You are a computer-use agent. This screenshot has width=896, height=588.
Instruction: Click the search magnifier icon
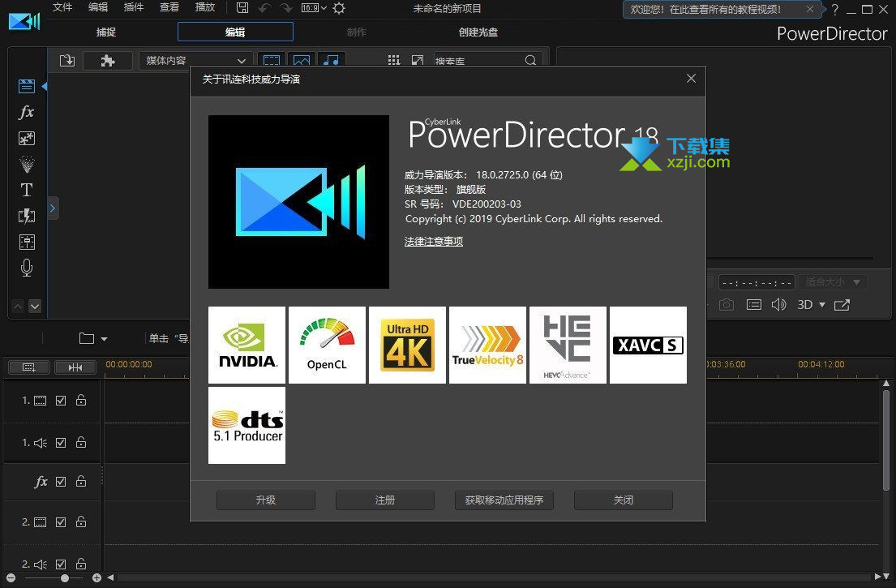(530, 60)
